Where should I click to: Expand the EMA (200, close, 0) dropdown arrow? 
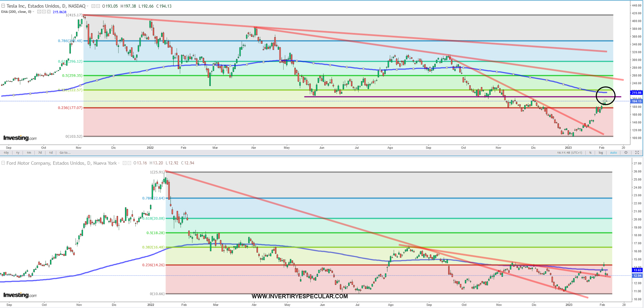point(34,12)
